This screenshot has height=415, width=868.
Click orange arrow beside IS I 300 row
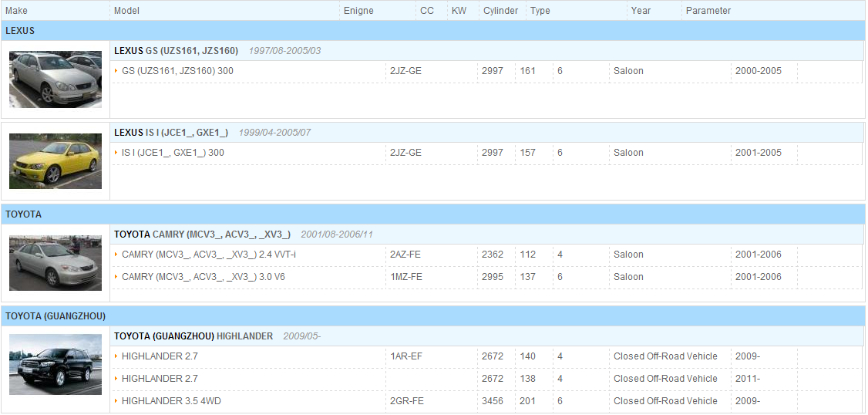116,153
